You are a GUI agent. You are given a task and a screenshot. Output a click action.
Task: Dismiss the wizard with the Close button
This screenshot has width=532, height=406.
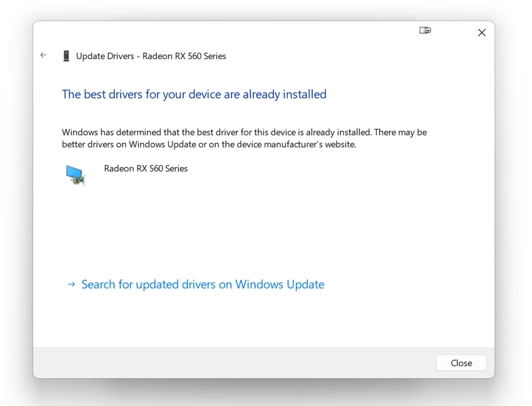tap(461, 363)
